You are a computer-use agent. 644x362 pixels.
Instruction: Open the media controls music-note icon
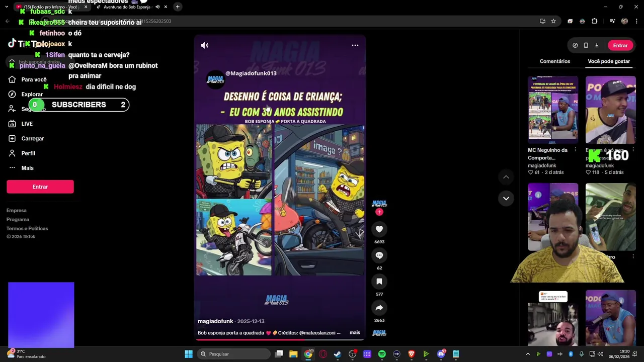pyautogui.click(x=612, y=21)
